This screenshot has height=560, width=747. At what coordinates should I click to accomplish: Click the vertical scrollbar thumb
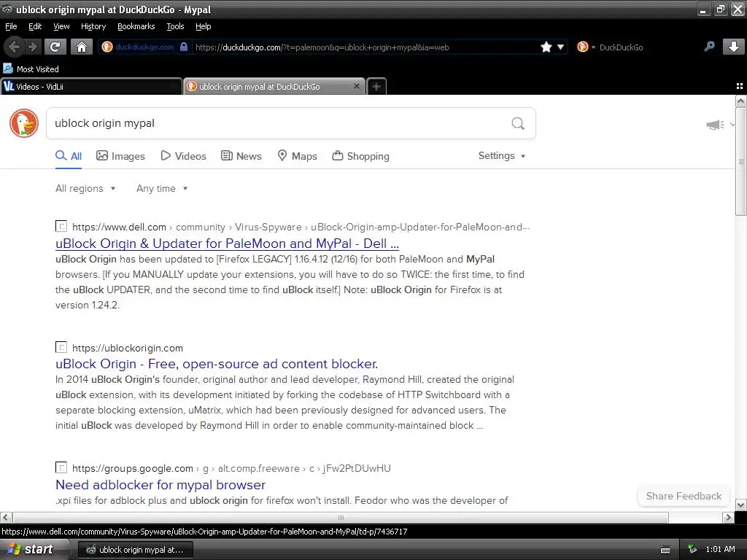[x=741, y=161]
